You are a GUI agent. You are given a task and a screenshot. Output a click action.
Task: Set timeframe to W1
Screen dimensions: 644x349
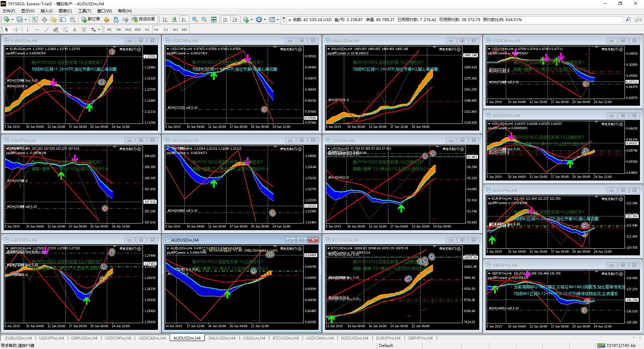175,30
